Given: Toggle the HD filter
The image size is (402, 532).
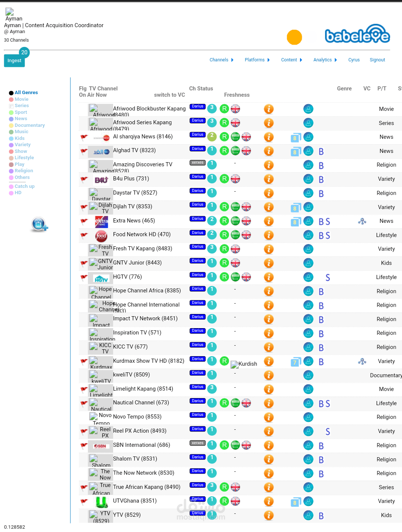Looking at the screenshot, I should (18, 193).
